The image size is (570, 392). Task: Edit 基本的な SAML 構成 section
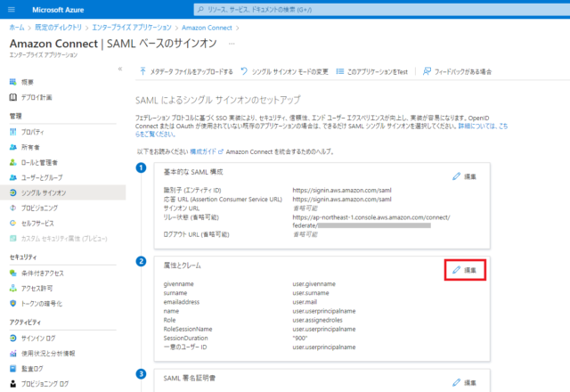click(465, 176)
